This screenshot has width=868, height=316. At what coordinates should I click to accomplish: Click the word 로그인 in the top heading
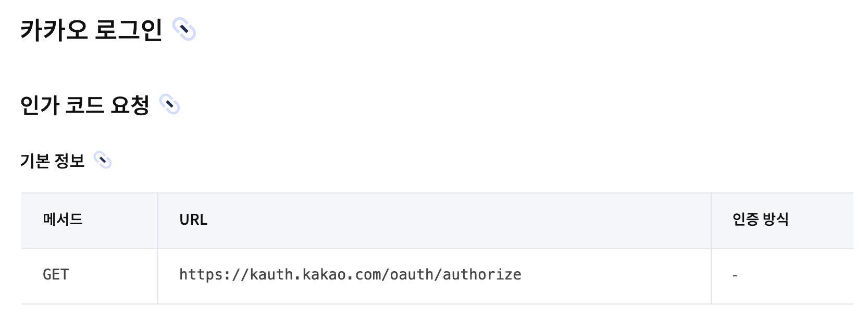(x=129, y=30)
